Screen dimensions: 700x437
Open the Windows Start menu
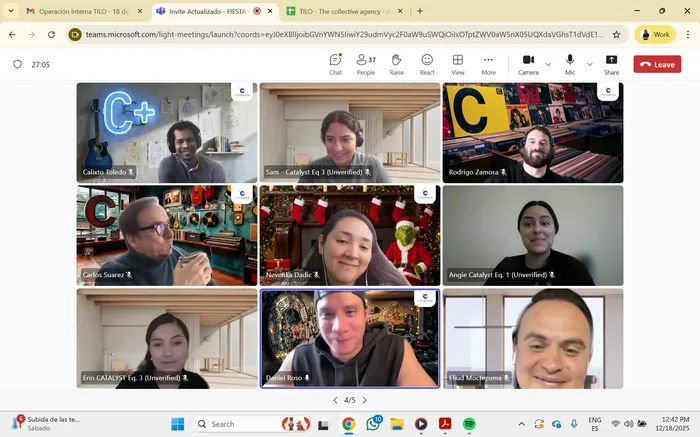[177, 424]
